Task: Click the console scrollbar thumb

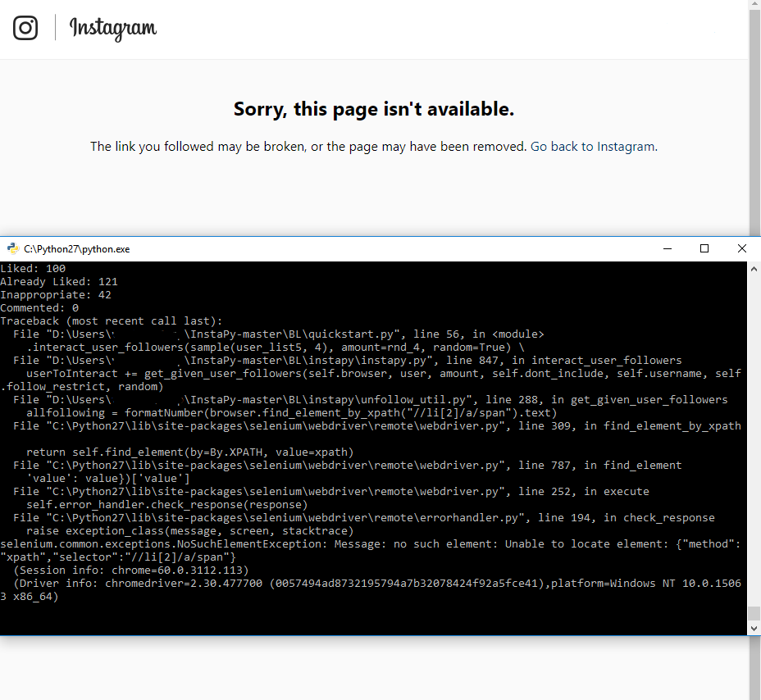Action: (x=754, y=613)
